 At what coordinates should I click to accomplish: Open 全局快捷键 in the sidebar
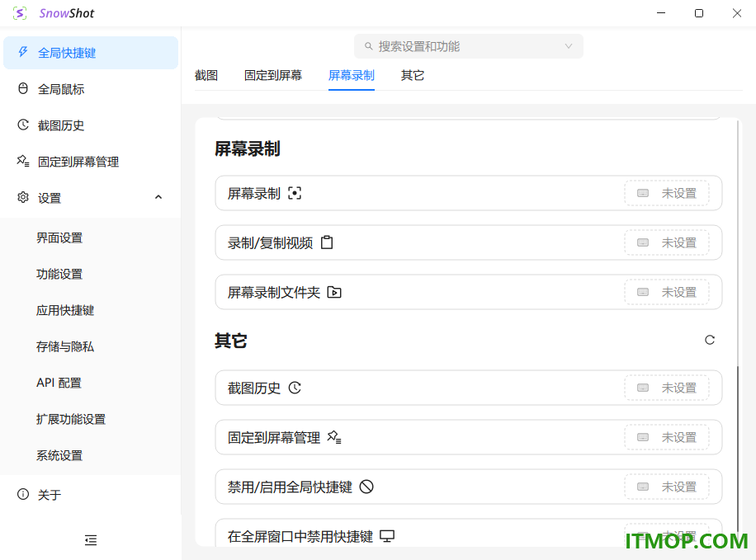(91, 53)
